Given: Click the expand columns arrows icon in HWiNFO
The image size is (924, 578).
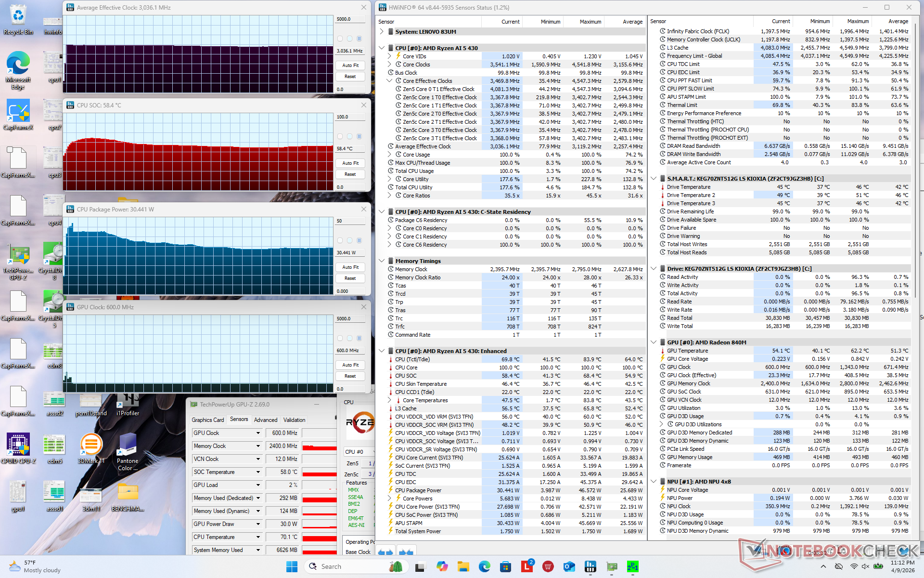Looking at the screenshot, I should (x=385, y=552).
